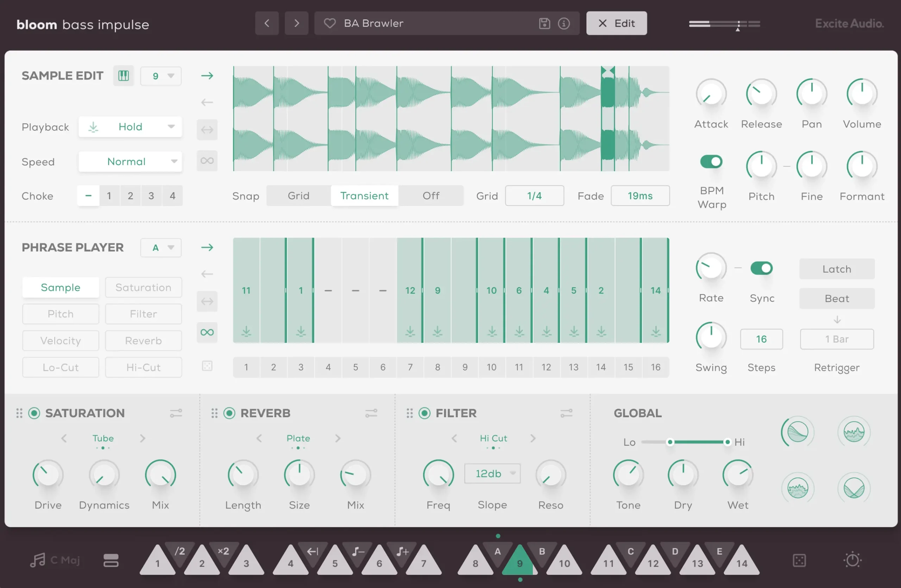901x588 pixels.
Task: Toggle the BPM Warp switch
Action: click(711, 162)
